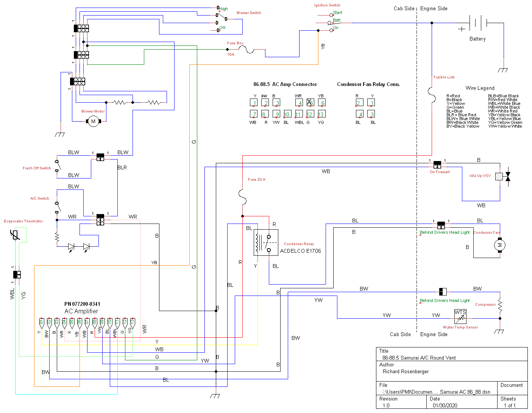532x413 pixels.
Task: Select the Ignition Switch On position
Action: (x=332, y=30)
